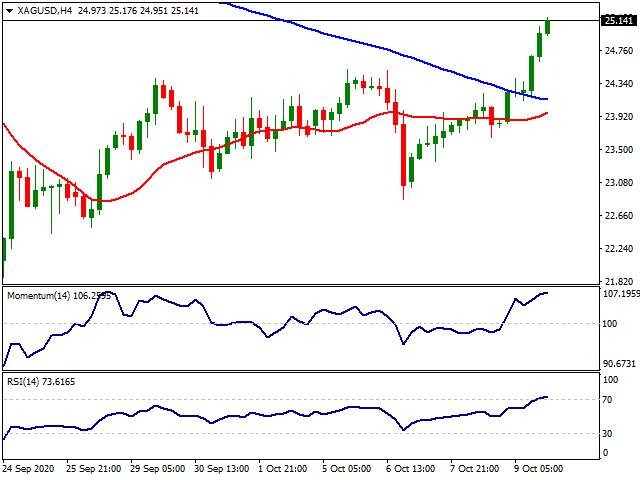This screenshot has height=480, width=640.
Task: Click the 30 Sep 13:00 time label
Action: click(222, 469)
